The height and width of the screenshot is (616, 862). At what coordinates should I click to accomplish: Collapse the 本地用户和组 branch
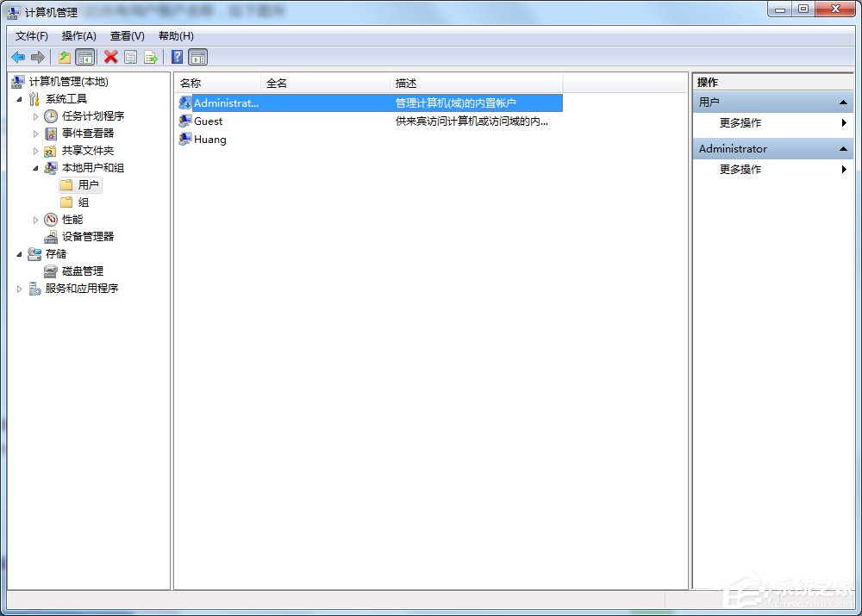point(35,167)
